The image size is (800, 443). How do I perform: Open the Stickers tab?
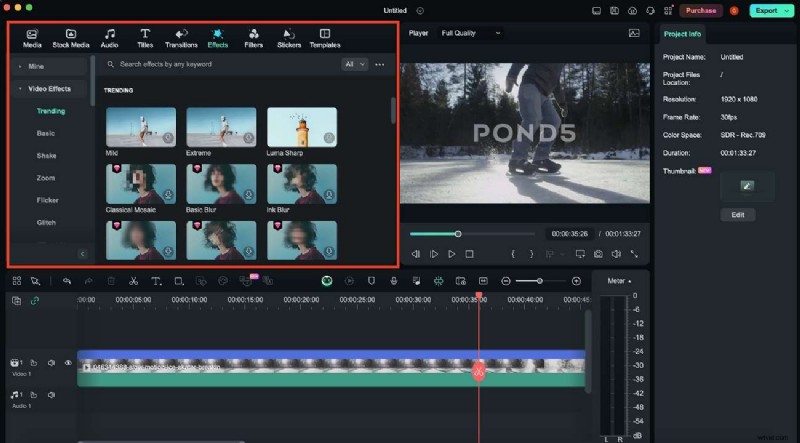coord(289,38)
